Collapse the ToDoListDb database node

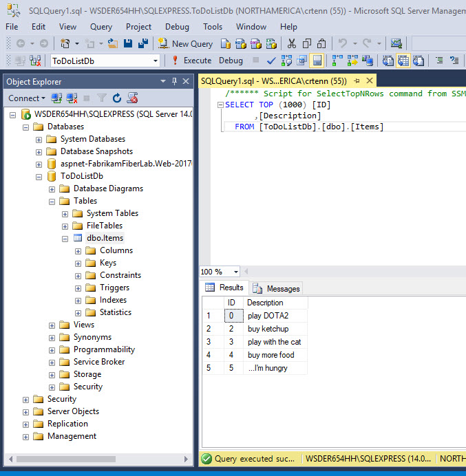[39, 176]
